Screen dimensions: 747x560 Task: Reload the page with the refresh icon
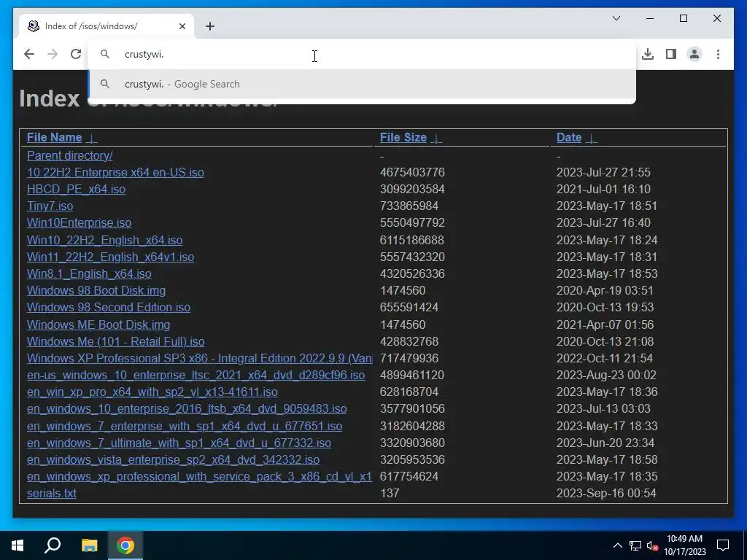click(x=76, y=54)
